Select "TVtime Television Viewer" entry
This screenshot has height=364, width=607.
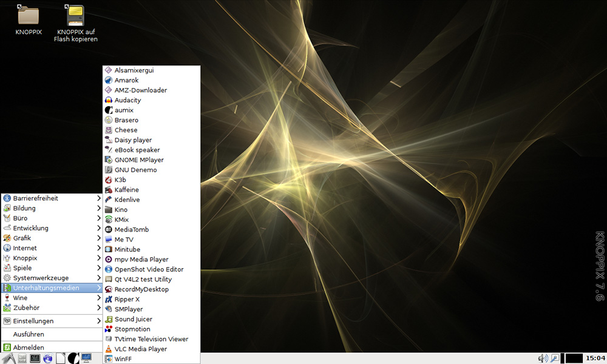coord(152,339)
